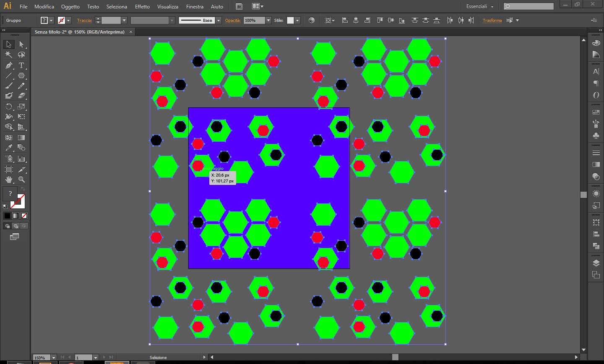Open stroke color dropdown in control bar
This screenshot has height=364, width=604.
(68, 20)
